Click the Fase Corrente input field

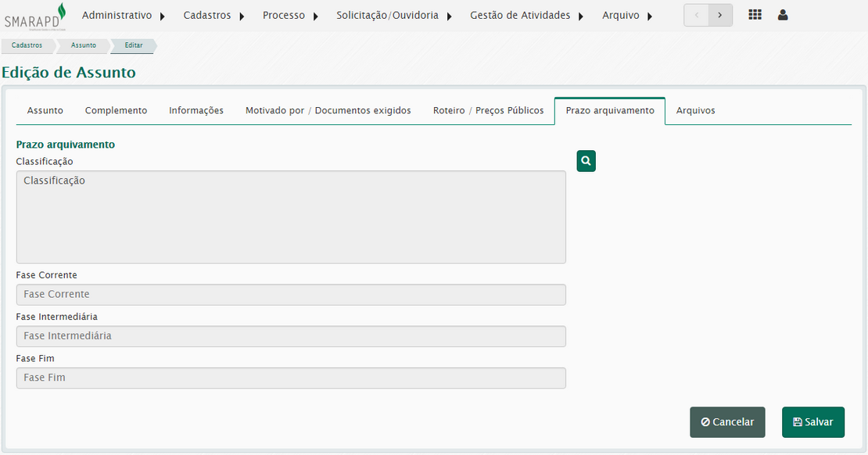click(291, 295)
